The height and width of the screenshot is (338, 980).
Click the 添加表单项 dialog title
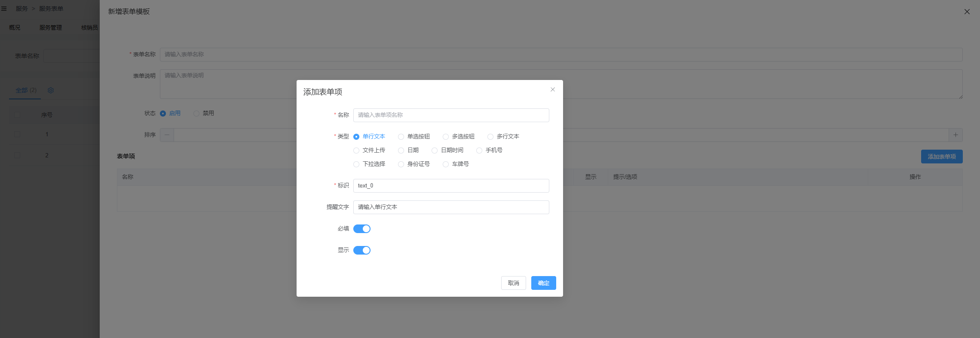pyautogui.click(x=323, y=92)
